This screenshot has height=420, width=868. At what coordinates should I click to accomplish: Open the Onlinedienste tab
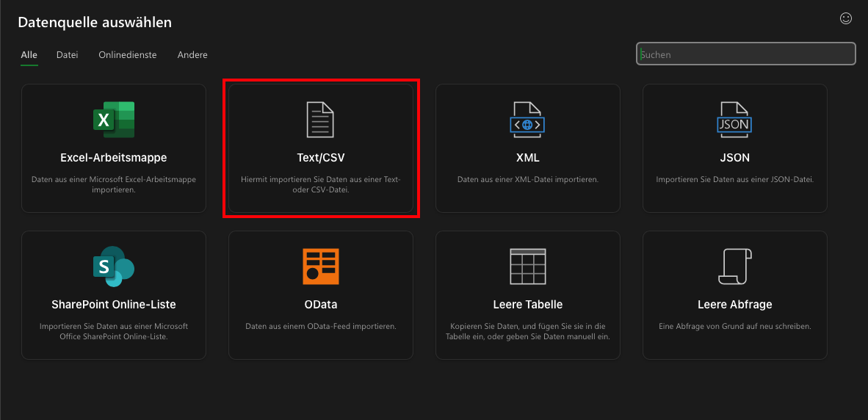(128, 55)
